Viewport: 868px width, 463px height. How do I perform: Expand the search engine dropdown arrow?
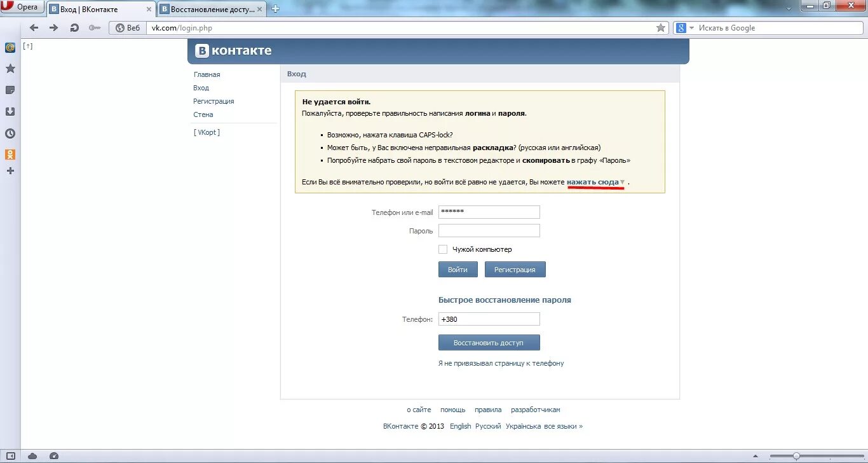691,28
